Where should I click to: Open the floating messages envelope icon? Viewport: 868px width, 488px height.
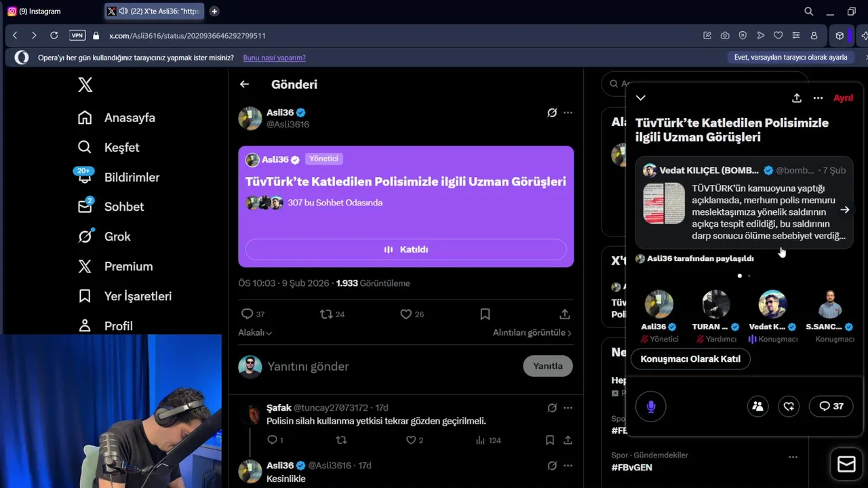[x=846, y=464]
